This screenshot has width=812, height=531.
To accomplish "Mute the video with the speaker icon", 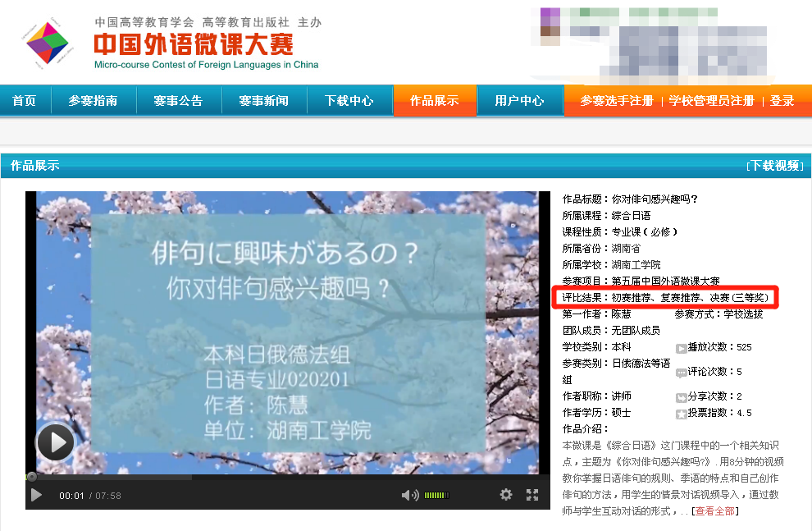I will [408, 495].
